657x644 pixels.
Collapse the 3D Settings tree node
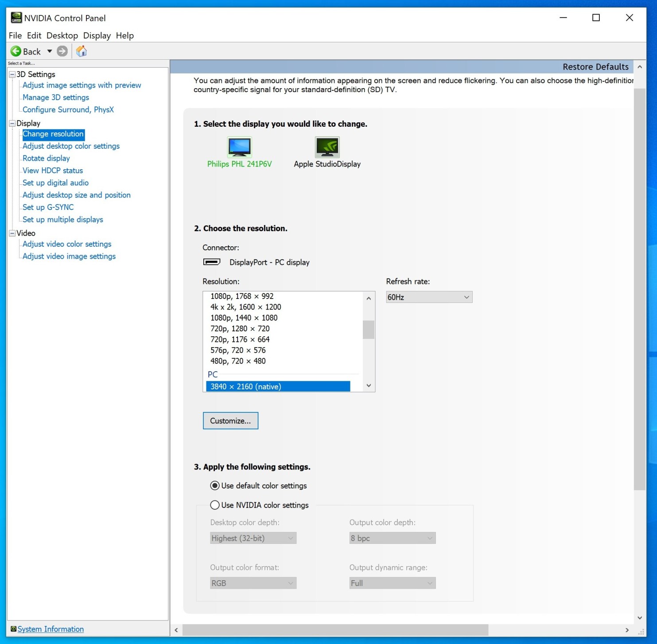12,74
